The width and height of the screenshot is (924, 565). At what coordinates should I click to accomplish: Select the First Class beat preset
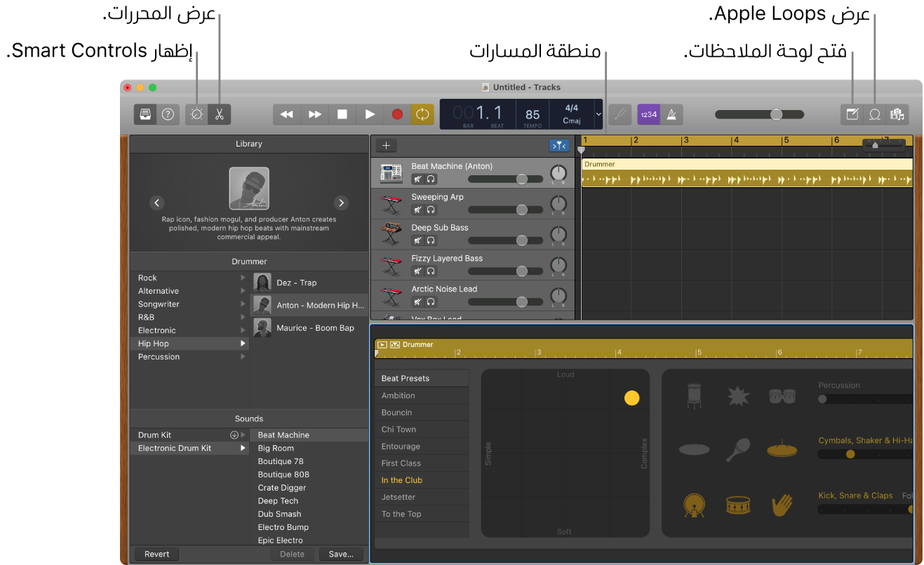pyautogui.click(x=422, y=463)
